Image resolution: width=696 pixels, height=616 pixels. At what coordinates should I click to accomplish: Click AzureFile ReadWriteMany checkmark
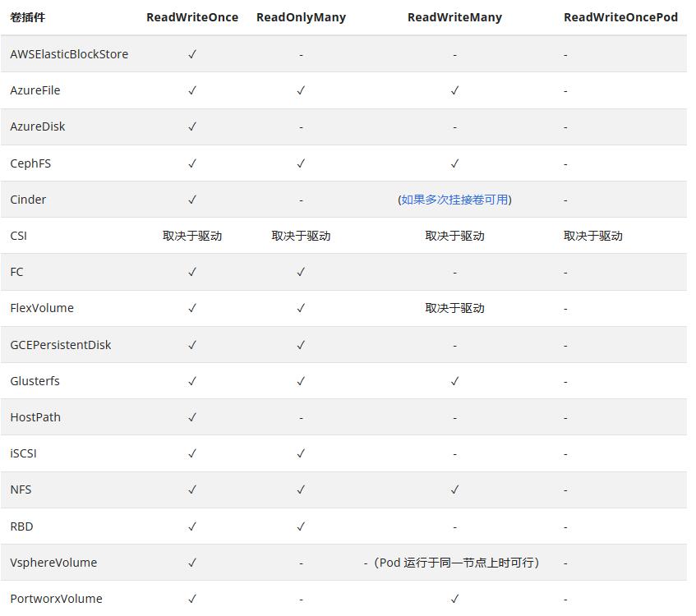[x=454, y=90]
